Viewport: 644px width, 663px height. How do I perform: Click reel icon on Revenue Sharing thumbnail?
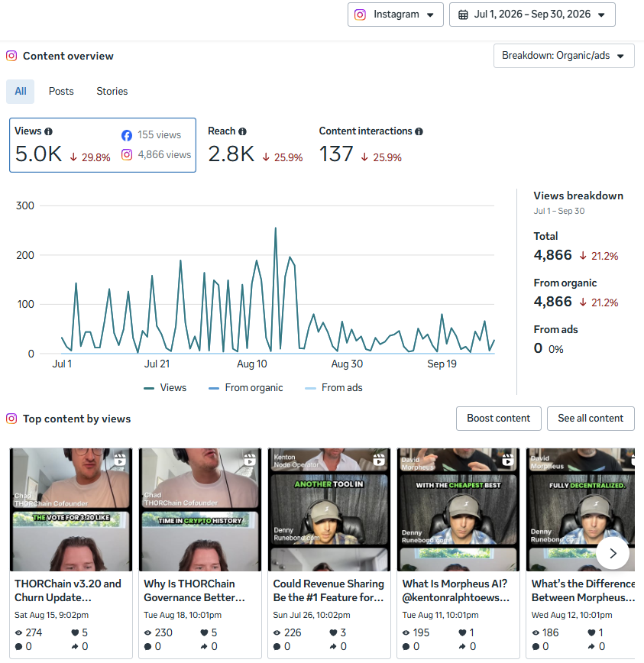(x=379, y=460)
